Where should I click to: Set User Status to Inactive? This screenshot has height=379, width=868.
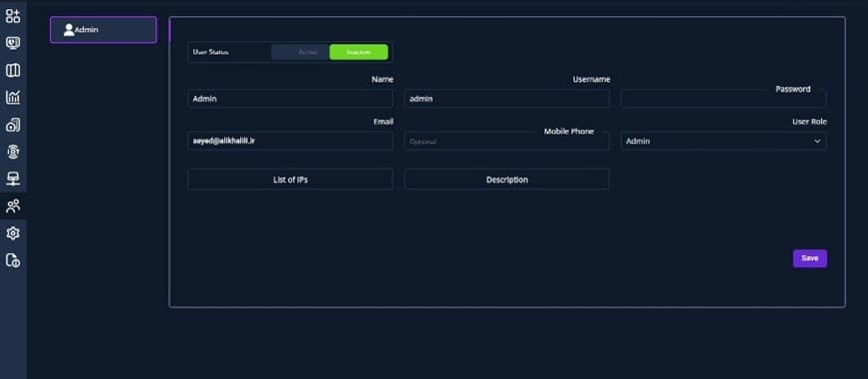[359, 52]
